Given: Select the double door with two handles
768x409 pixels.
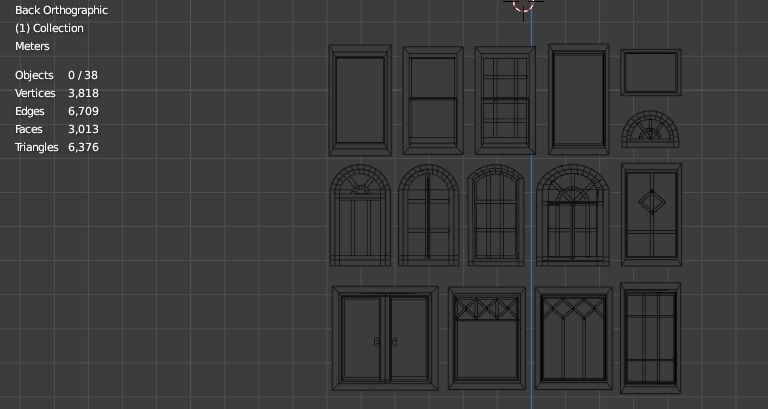Looking at the screenshot, I should tap(385, 338).
